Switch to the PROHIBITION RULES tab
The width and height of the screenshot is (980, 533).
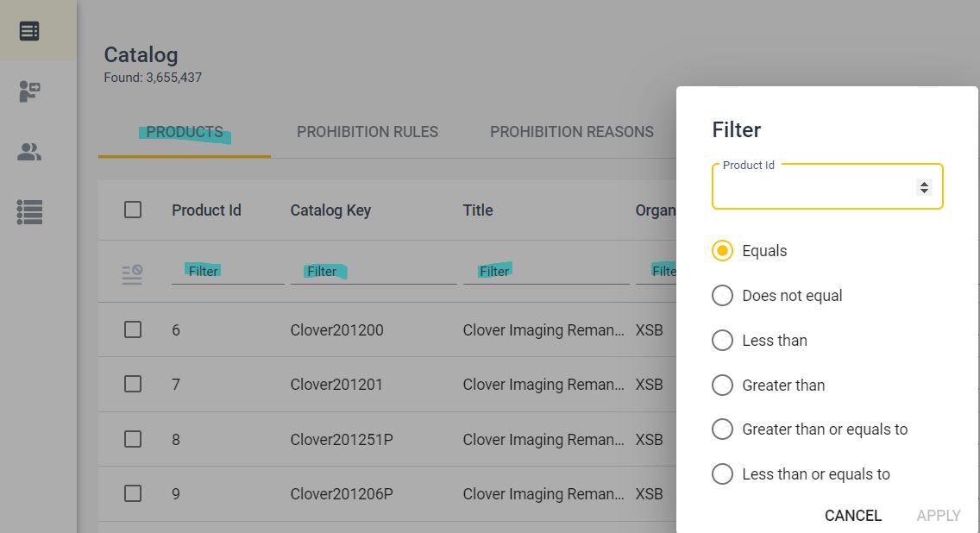click(x=367, y=131)
